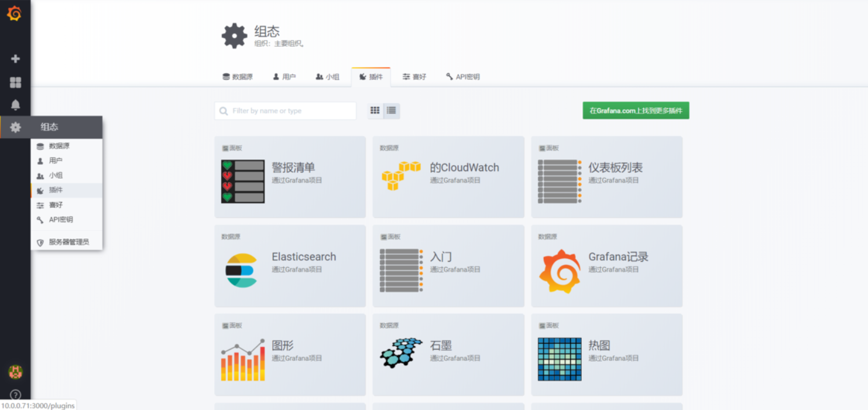Switch to the 用户 tab

click(x=284, y=77)
